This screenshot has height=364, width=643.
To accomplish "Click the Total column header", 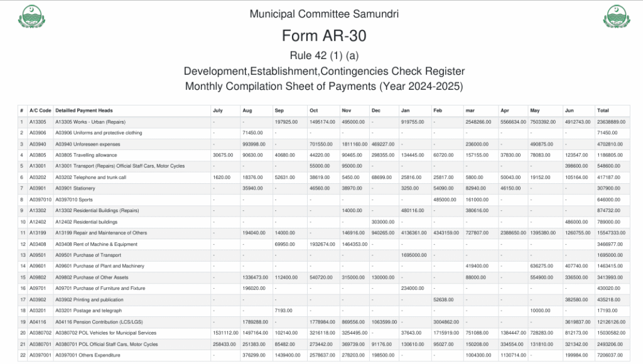I will 603,110.
